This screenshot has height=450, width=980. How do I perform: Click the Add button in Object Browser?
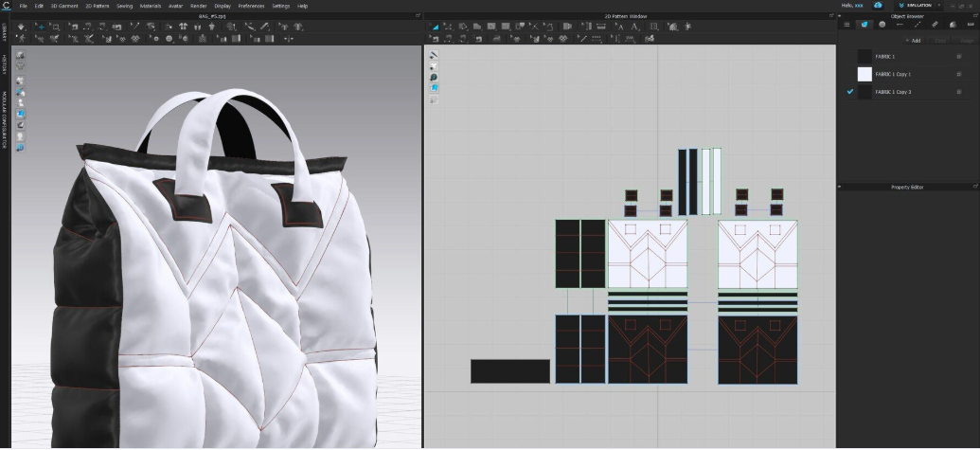coord(913,41)
